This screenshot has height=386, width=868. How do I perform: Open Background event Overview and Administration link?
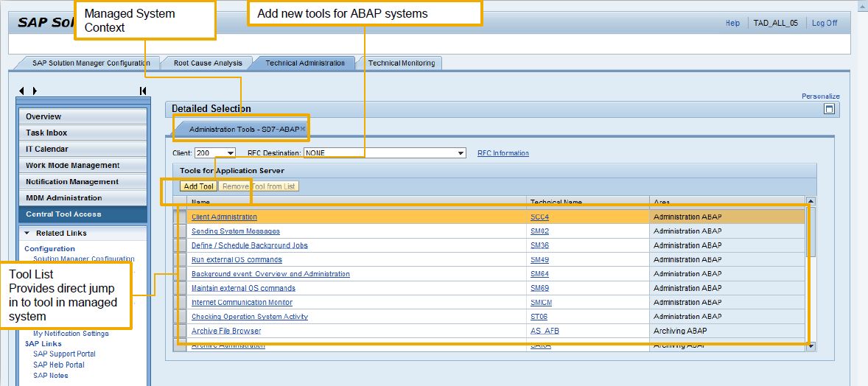point(270,274)
